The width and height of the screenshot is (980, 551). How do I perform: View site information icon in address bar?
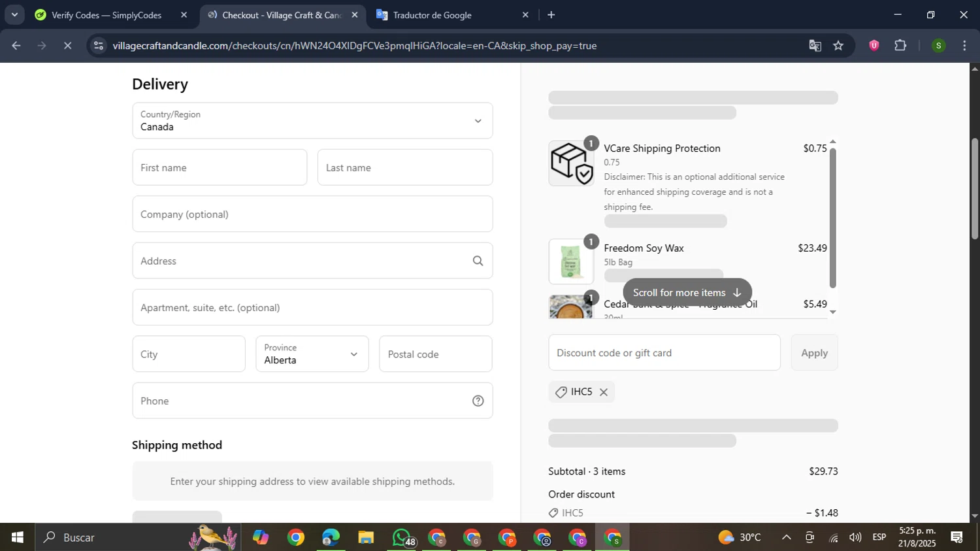pyautogui.click(x=99, y=46)
